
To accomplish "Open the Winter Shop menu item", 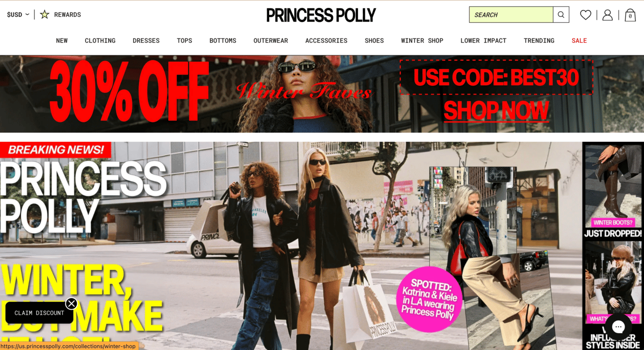I will [x=422, y=41].
